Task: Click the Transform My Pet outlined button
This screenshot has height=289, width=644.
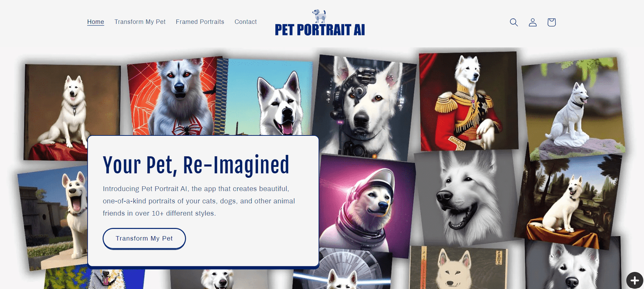Action: (x=144, y=239)
